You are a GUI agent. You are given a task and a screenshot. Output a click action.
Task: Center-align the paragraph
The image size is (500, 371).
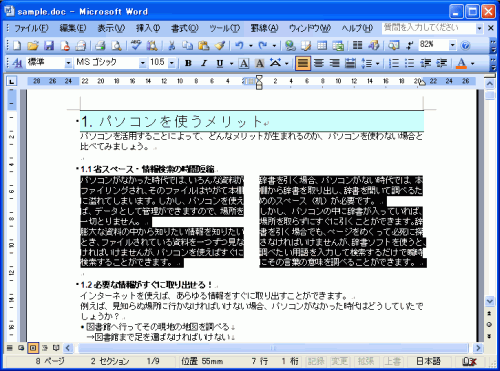[319, 63]
